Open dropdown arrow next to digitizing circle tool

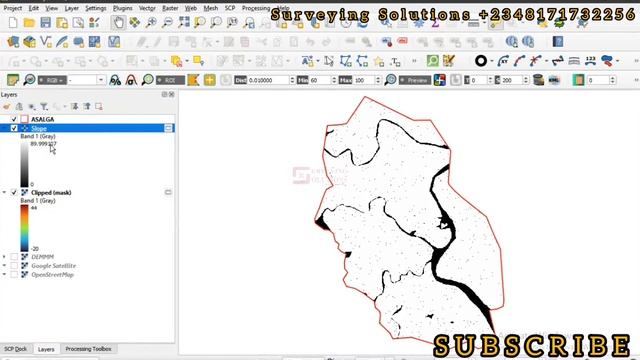click(x=491, y=61)
